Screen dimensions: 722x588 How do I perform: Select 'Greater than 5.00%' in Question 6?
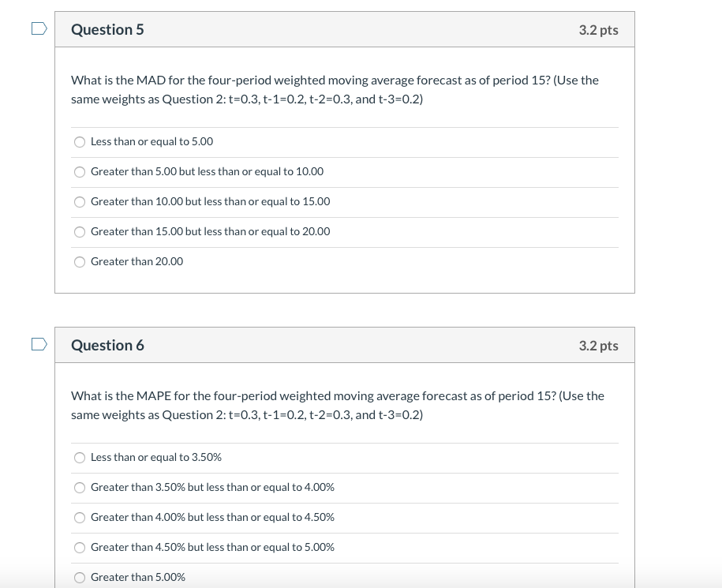tap(80, 578)
